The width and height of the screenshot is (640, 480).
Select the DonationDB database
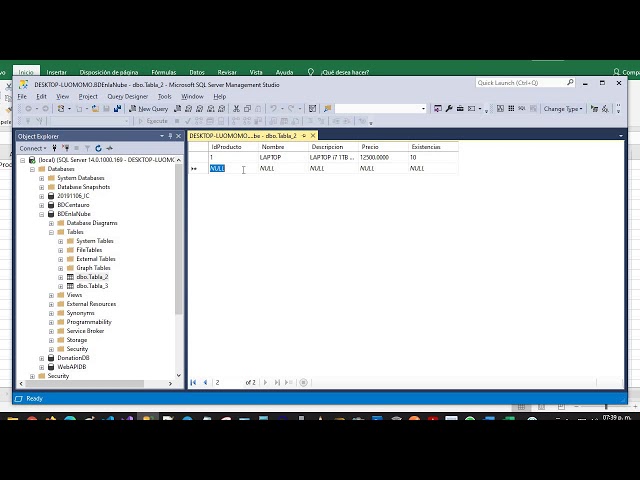(x=73, y=358)
